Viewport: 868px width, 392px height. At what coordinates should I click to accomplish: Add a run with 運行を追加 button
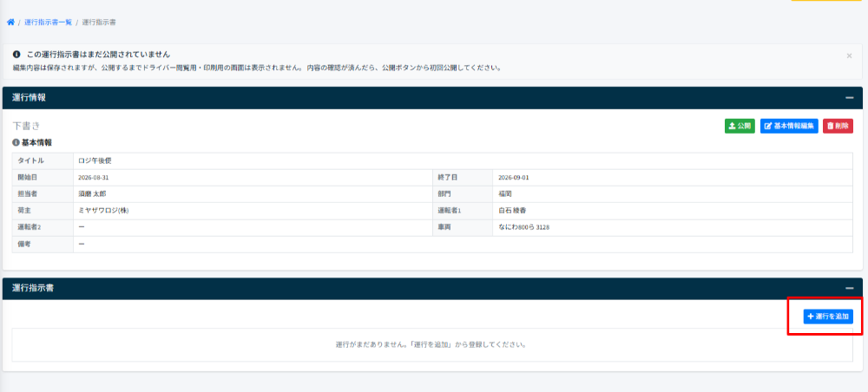(x=828, y=317)
